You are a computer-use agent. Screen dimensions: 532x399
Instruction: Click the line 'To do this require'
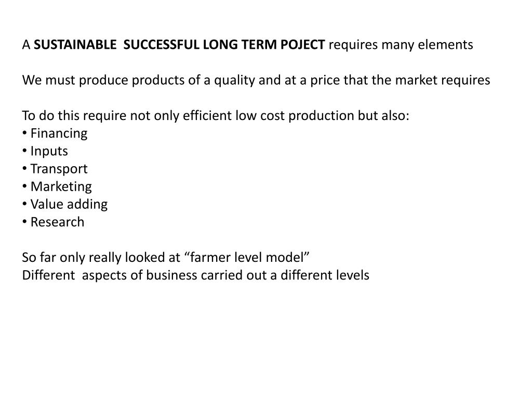click(216, 116)
